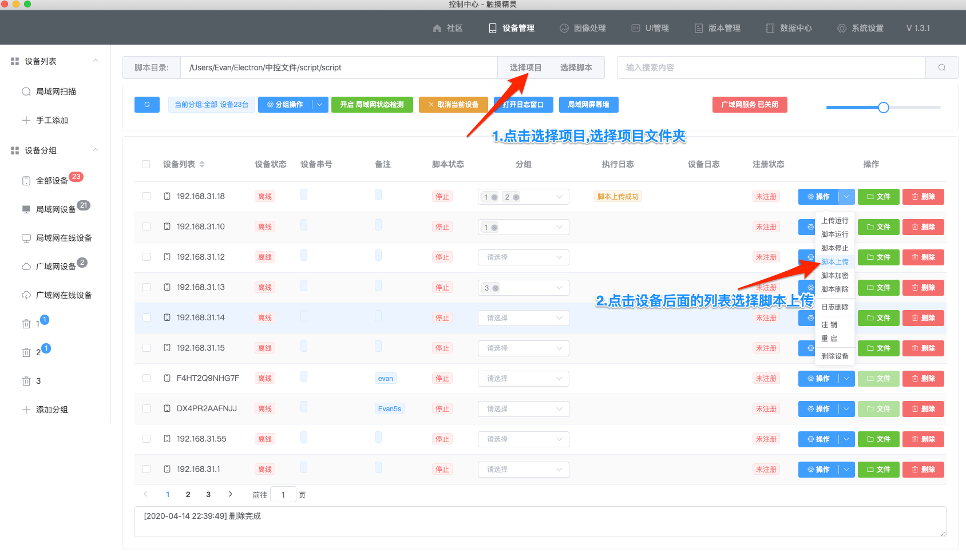Screen dimensions: 966x560
Task: Open group dropdown for F4HT2Q9NHG7F
Action: coord(524,379)
